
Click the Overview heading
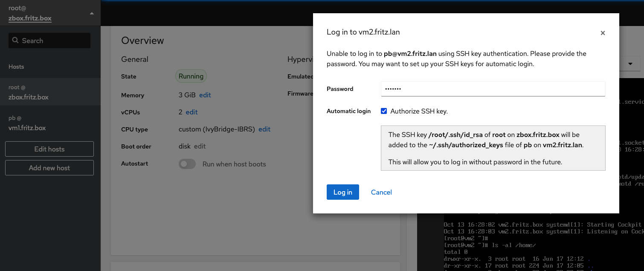142,41
